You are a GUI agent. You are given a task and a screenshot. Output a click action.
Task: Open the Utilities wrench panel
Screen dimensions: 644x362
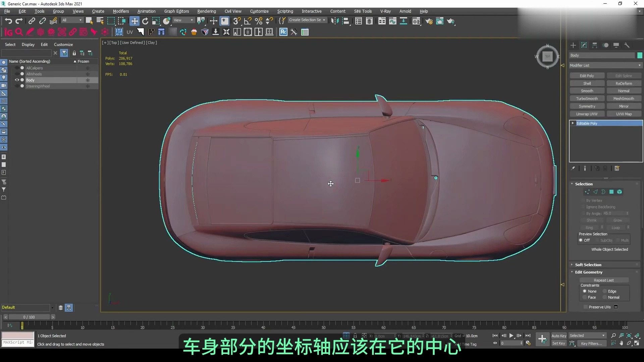(x=627, y=45)
